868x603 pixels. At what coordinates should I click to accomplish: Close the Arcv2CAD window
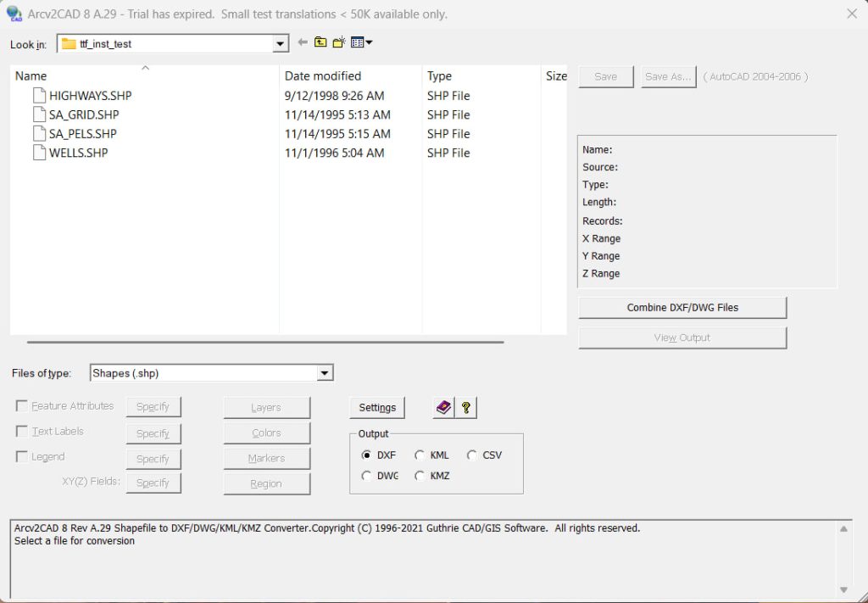pyautogui.click(x=852, y=14)
